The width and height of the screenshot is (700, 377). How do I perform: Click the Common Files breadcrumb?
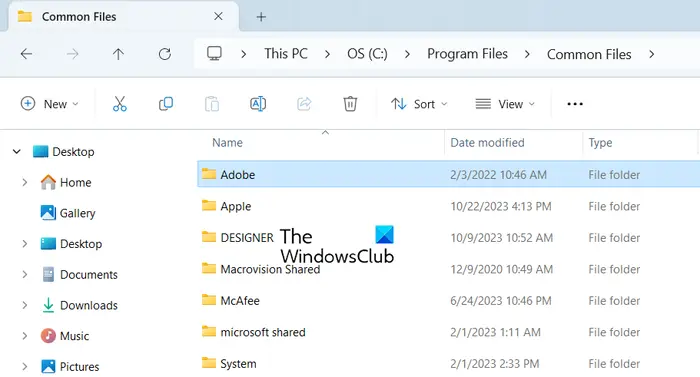click(x=589, y=54)
